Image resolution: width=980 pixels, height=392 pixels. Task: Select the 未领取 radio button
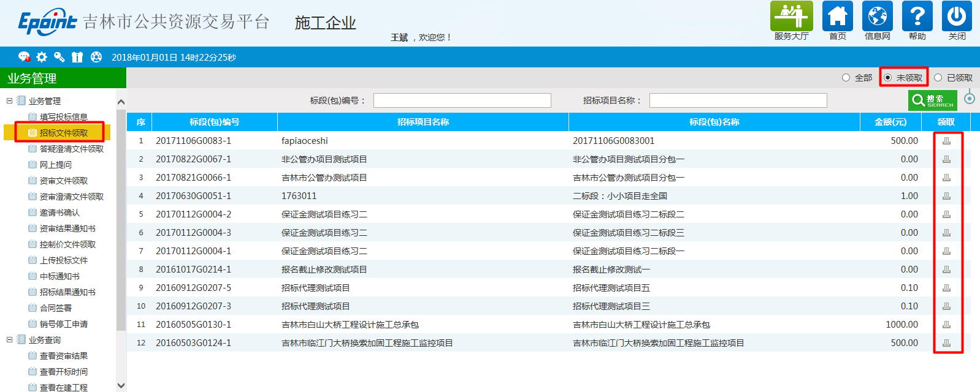pos(888,78)
